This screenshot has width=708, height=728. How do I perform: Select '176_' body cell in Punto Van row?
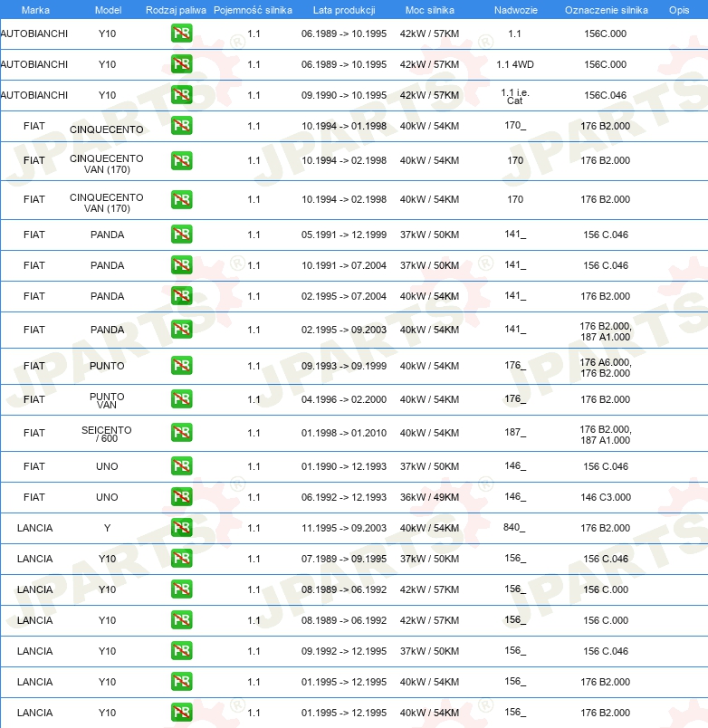515,398
